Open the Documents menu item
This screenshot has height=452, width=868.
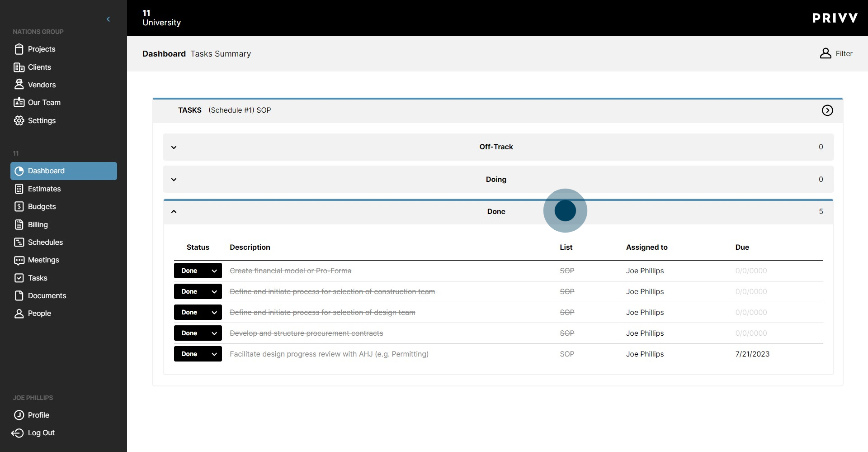[x=47, y=295]
